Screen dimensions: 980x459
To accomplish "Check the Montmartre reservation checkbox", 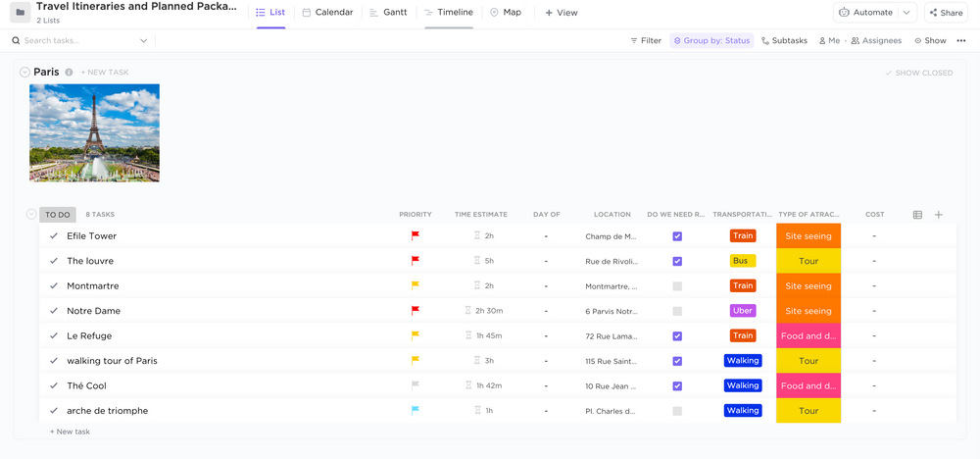I will [x=677, y=286].
